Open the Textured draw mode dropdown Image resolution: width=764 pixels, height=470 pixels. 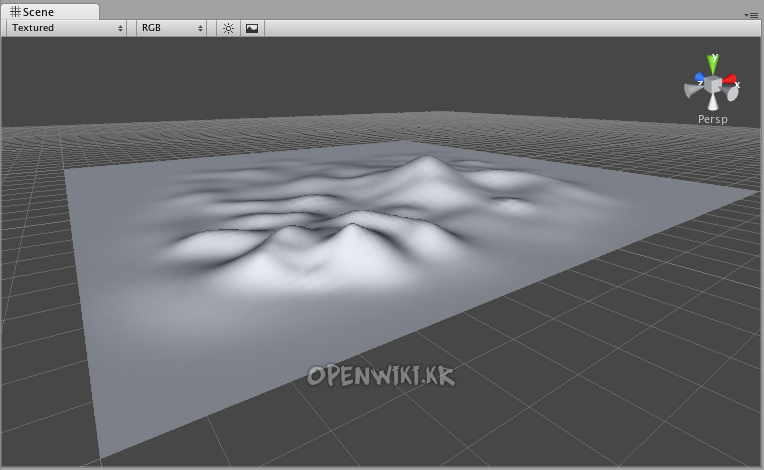pyautogui.click(x=66, y=28)
